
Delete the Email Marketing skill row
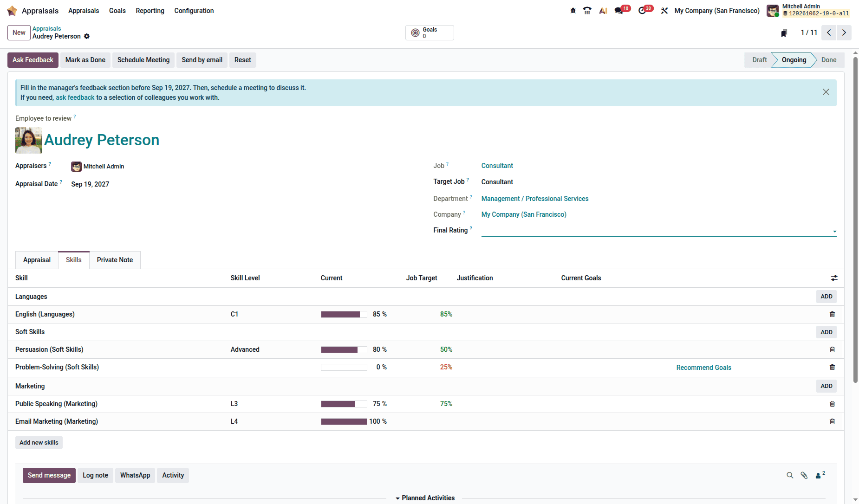pos(832,421)
